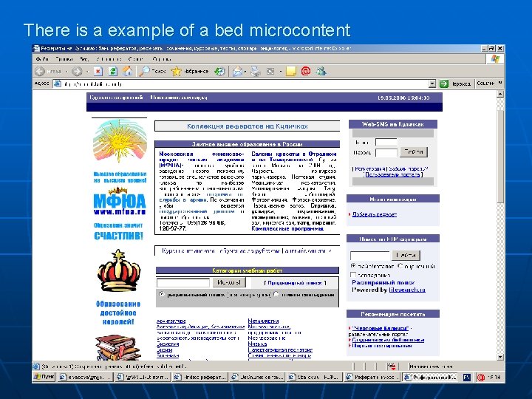Click the add item link in the side panel
The width and height of the screenshot is (532, 399).
pyautogui.click(x=374, y=214)
